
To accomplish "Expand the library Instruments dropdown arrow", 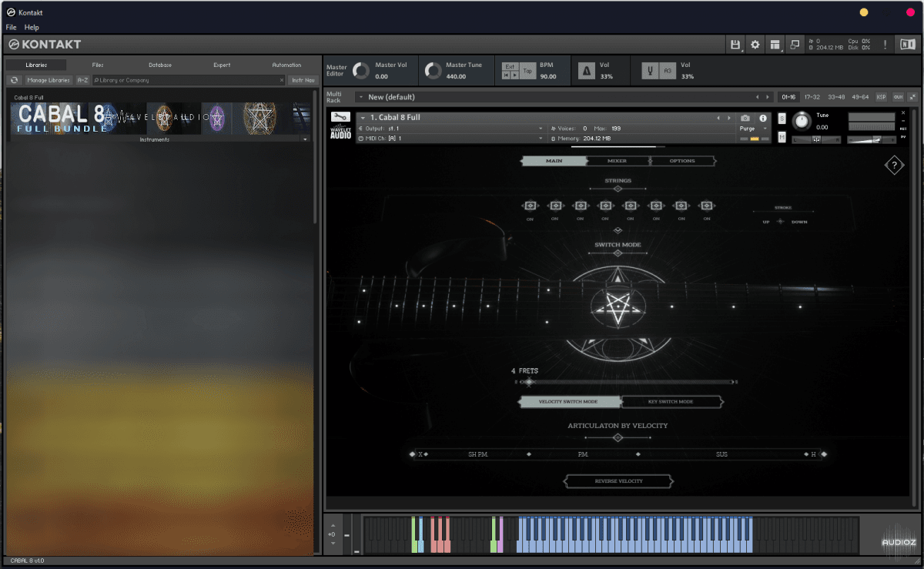I will tap(306, 139).
